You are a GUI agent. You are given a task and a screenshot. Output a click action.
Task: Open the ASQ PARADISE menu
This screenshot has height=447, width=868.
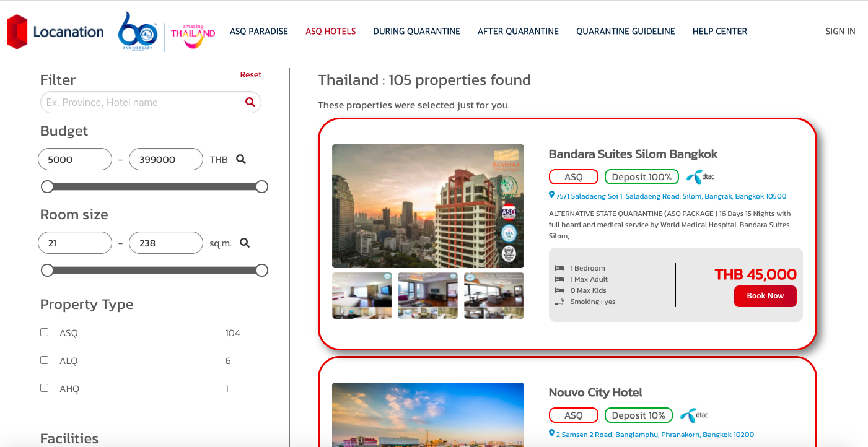pos(259,32)
